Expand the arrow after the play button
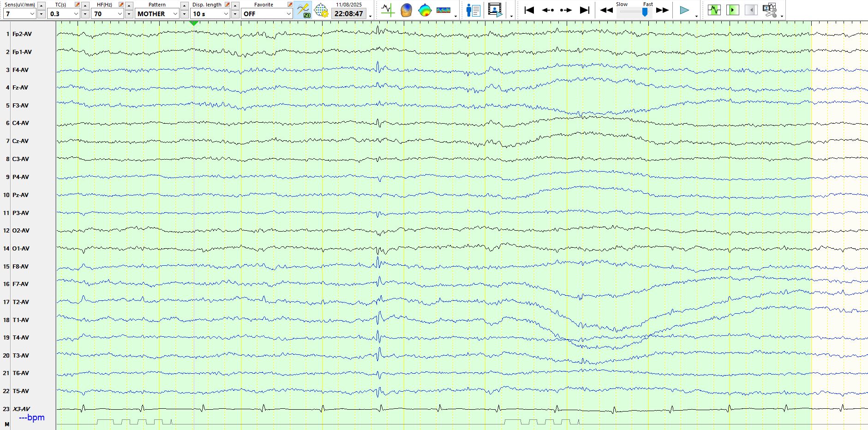Screen dimensions: 868x430 pyautogui.click(x=696, y=16)
